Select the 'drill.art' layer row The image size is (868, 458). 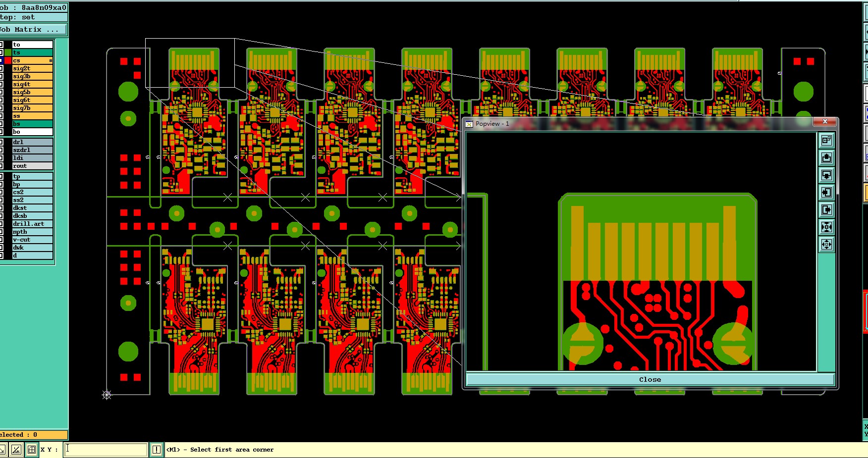click(32, 224)
